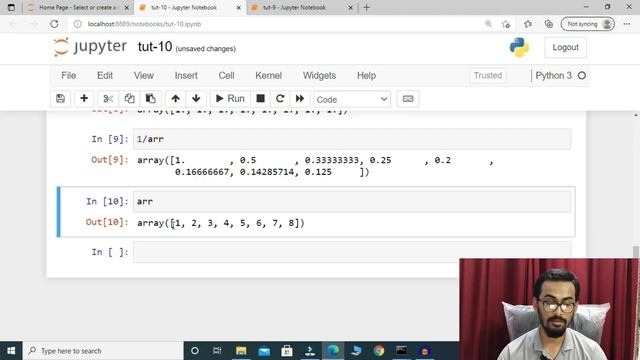The height and width of the screenshot is (360, 640).
Task: Open the Help menu
Action: click(x=367, y=76)
